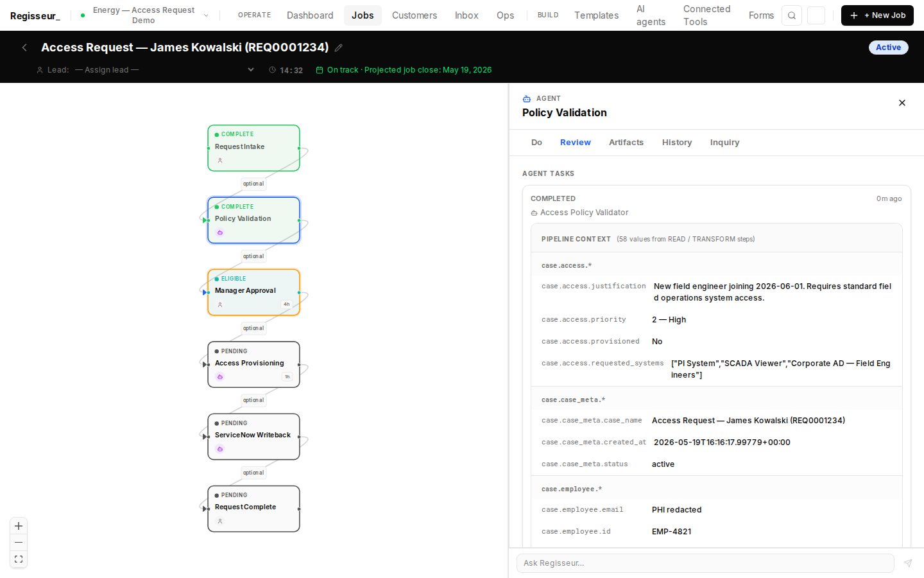
Task: Switch to the Do tab
Action: (x=536, y=143)
